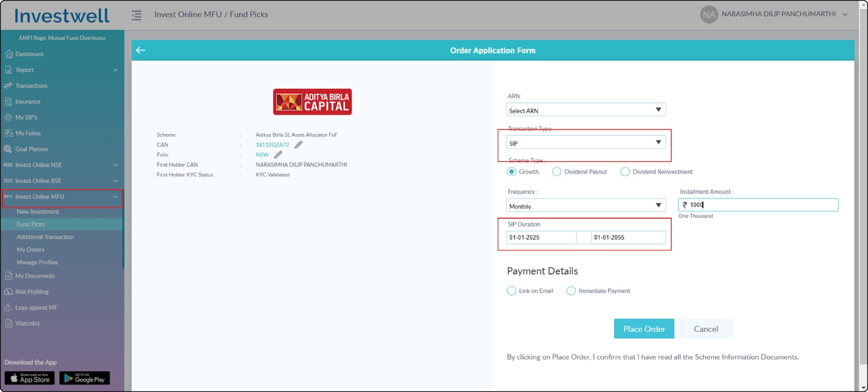The image size is (868, 392).
Task: Open the Select ARN dropdown
Action: [586, 110]
